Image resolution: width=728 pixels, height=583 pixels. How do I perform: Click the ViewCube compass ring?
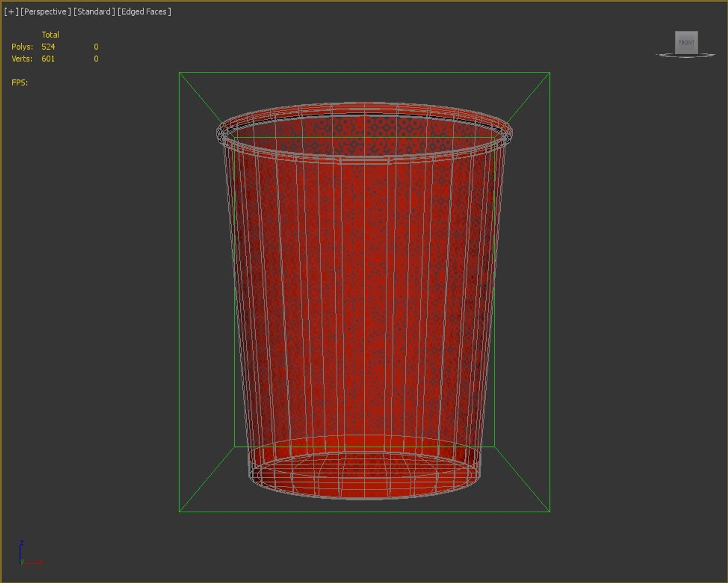tap(685, 55)
